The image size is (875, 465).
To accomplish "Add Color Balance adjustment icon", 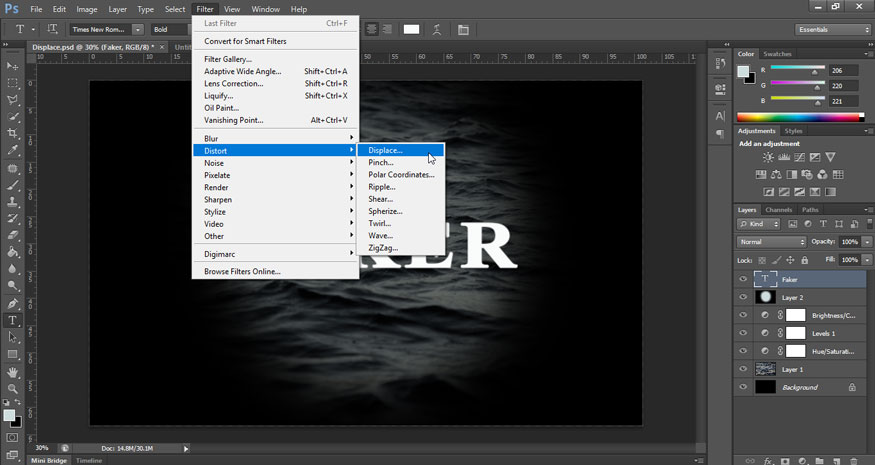I will (x=776, y=175).
